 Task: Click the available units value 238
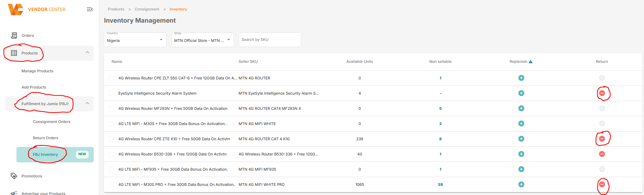click(x=360, y=139)
